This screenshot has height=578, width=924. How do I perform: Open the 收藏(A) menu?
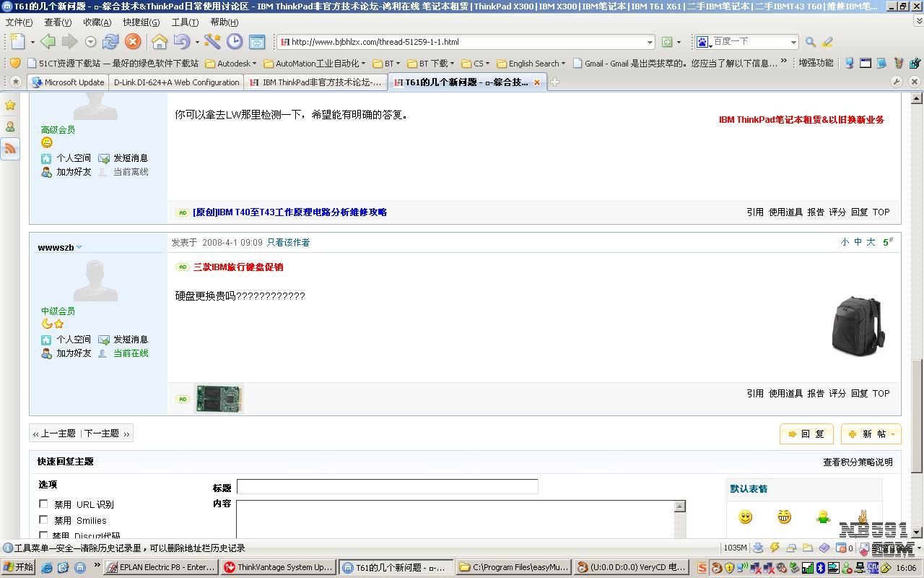(97, 22)
